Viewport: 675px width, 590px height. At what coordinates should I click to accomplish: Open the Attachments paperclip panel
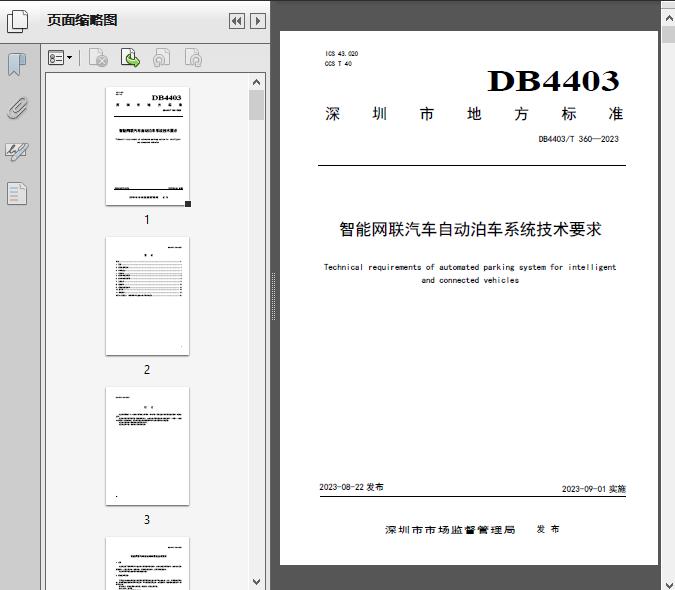[x=17, y=108]
